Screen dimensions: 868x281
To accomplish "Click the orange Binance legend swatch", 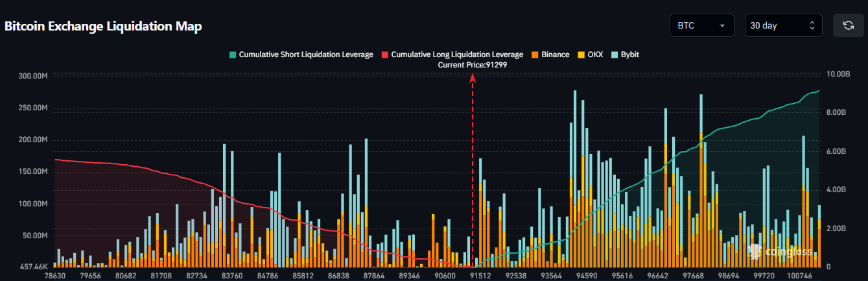I will tap(535, 55).
